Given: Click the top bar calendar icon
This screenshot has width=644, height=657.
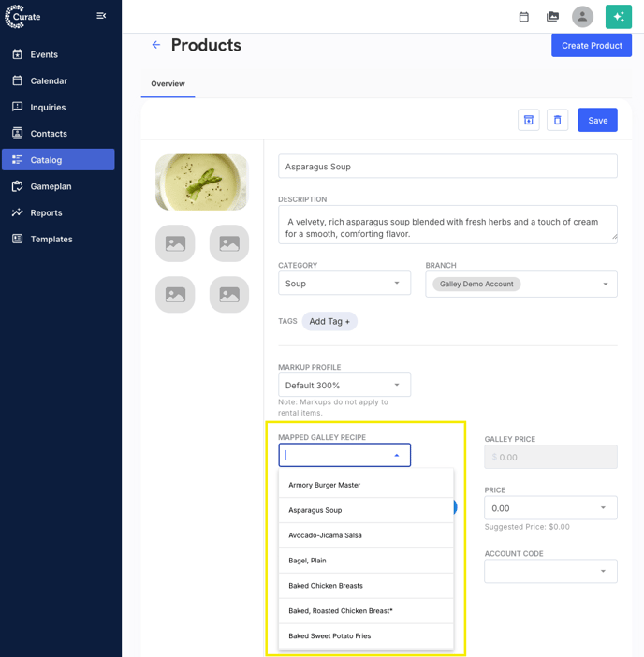Looking at the screenshot, I should coord(524,17).
